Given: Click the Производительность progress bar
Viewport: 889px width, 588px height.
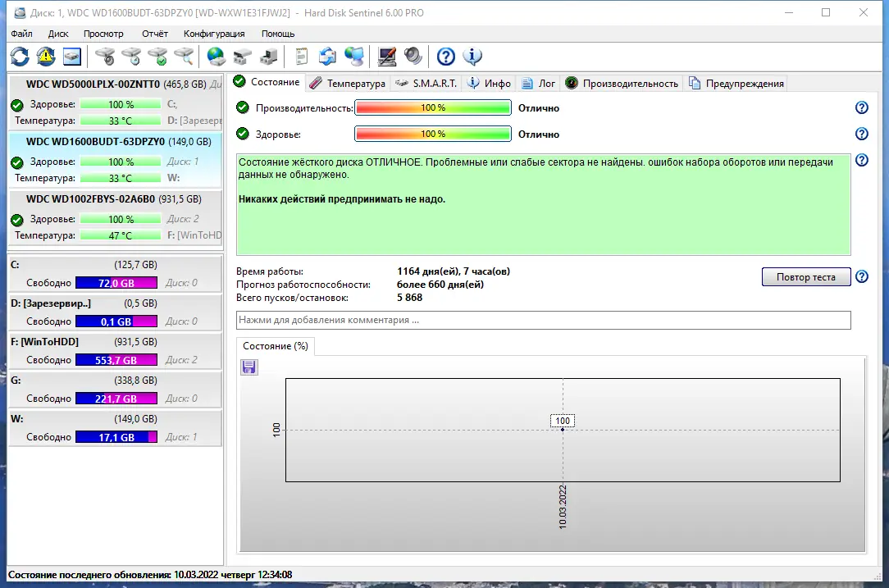Looking at the screenshot, I should pos(432,107).
